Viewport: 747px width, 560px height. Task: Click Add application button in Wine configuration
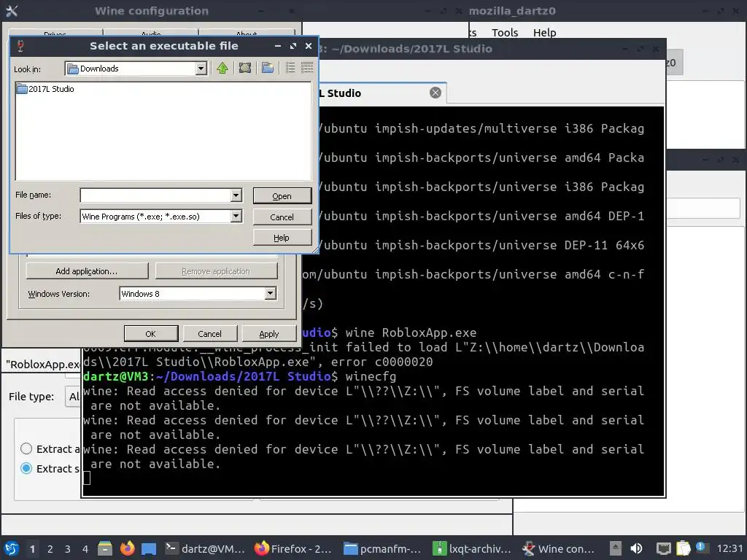pos(87,271)
